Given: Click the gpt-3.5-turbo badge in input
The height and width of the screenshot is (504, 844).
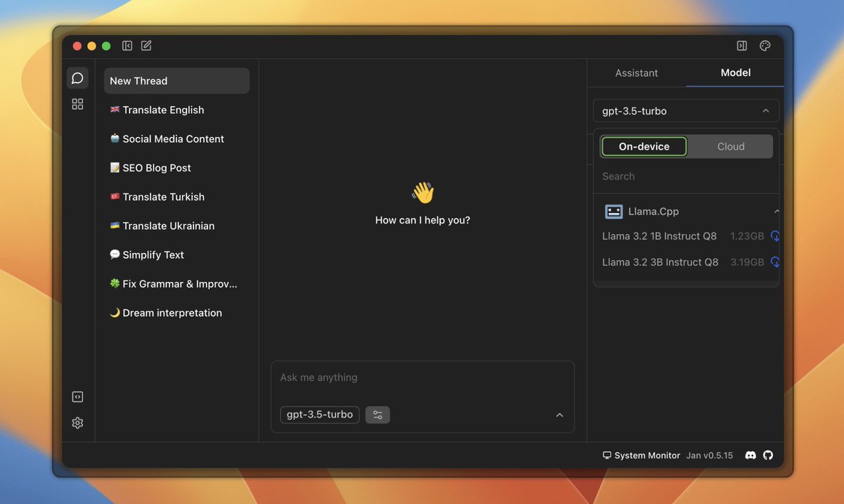Looking at the screenshot, I should pos(320,415).
